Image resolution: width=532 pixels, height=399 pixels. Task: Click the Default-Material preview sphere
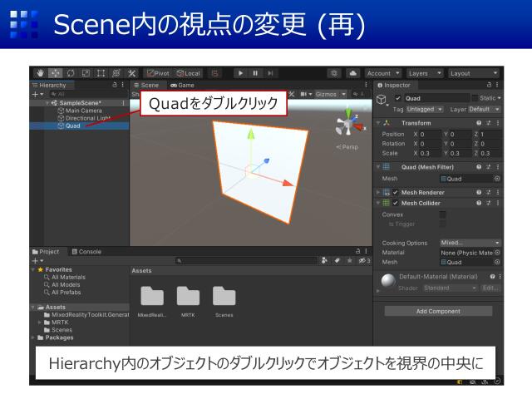(x=387, y=281)
